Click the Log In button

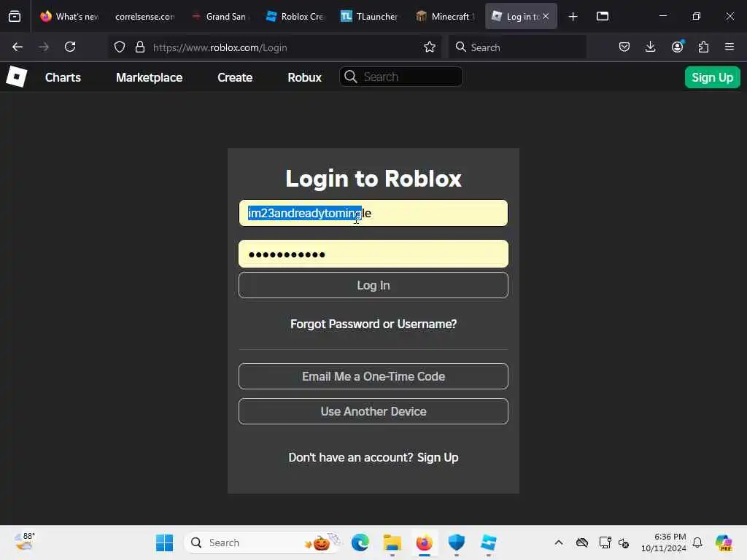coord(373,285)
